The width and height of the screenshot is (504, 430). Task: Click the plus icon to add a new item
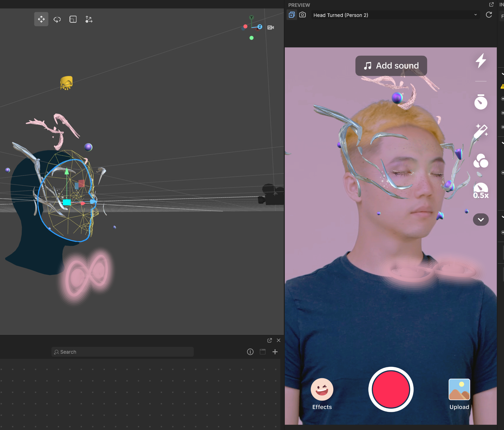click(275, 352)
